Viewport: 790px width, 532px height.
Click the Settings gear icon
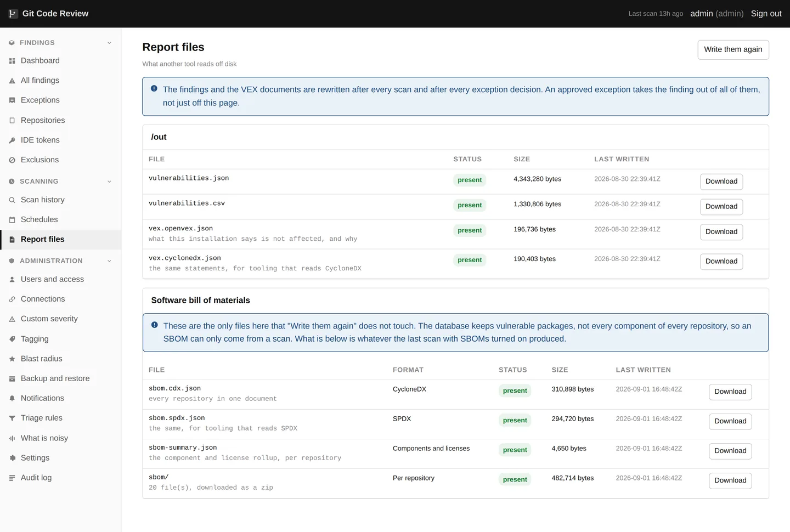[x=12, y=458]
